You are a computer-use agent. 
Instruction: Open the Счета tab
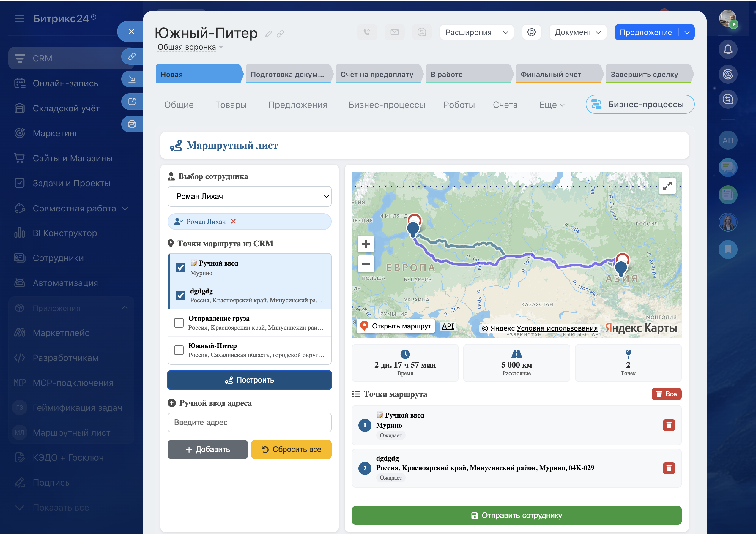(505, 105)
